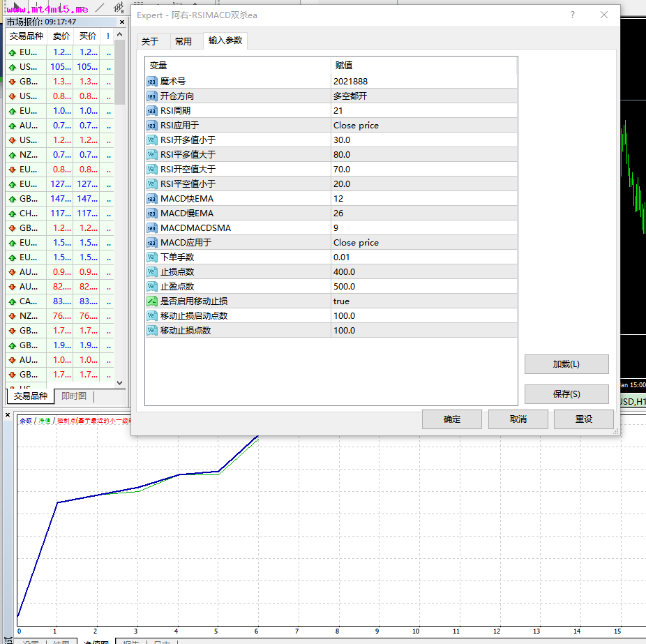Select the 127... EU symbol row
Image resolution: width=646 pixels, height=644 pixels.
click(60, 184)
